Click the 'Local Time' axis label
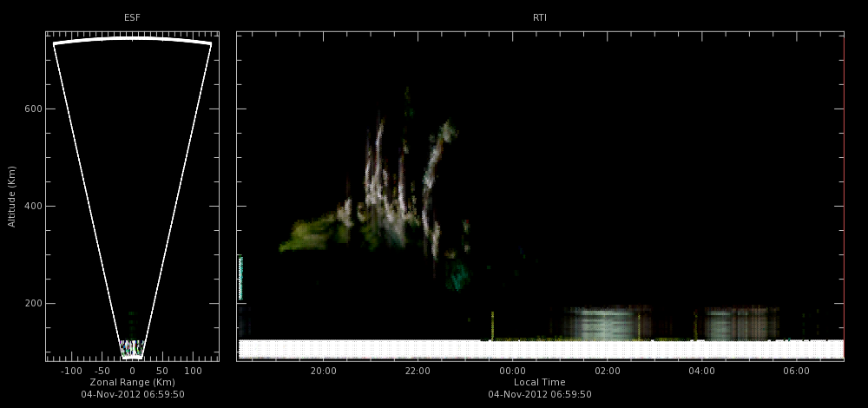 540,383
